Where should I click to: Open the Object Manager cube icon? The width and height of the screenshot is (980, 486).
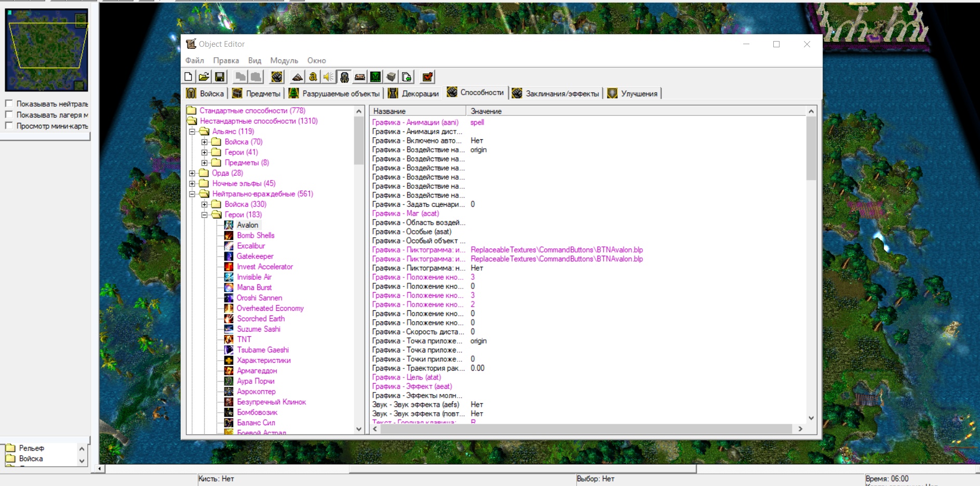tap(391, 77)
